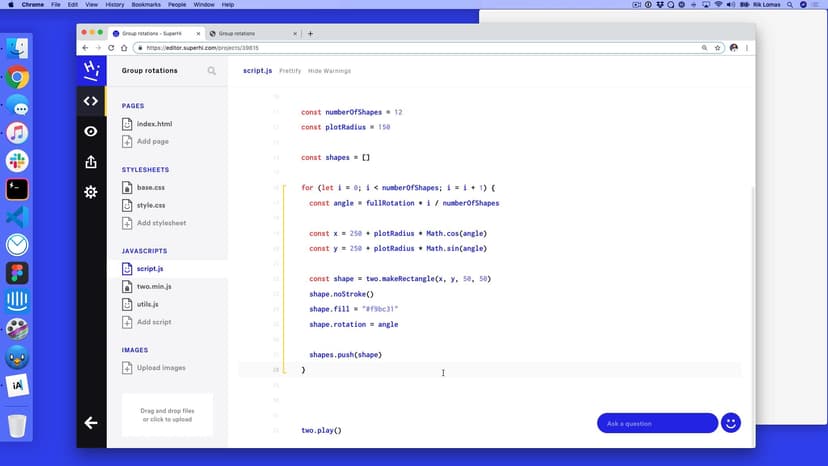
Task: Open index.html file
Action: click(154, 124)
